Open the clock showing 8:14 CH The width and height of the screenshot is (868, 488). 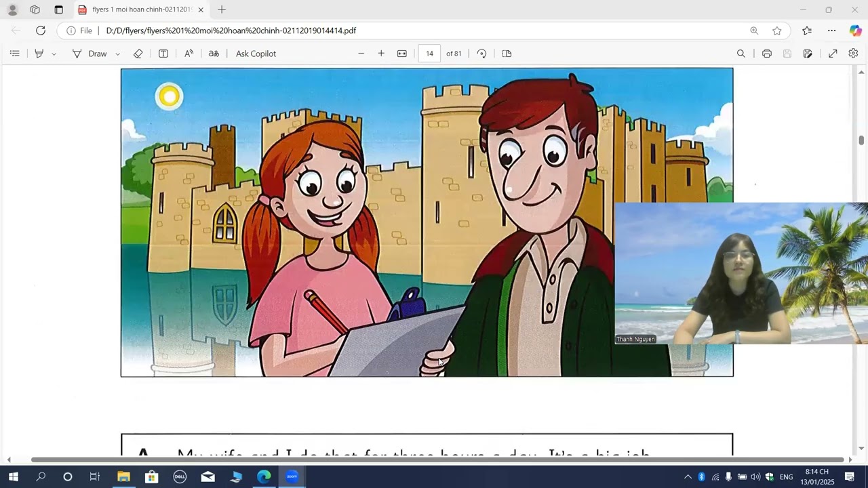[x=817, y=476]
